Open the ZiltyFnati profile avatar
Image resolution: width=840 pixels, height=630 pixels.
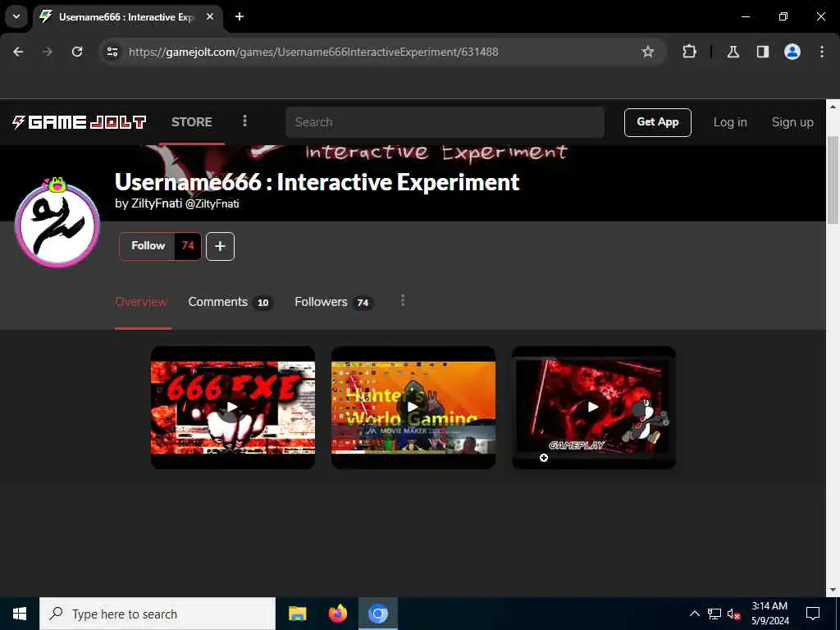tap(57, 225)
